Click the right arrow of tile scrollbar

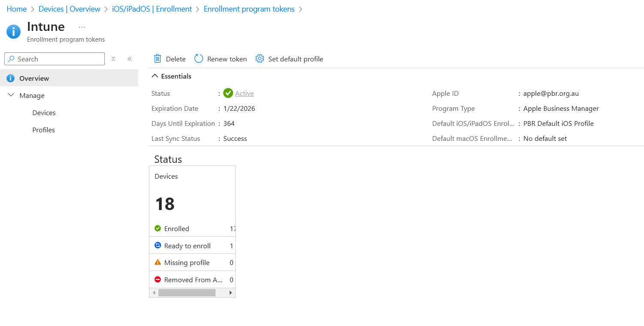pos(231,292)
